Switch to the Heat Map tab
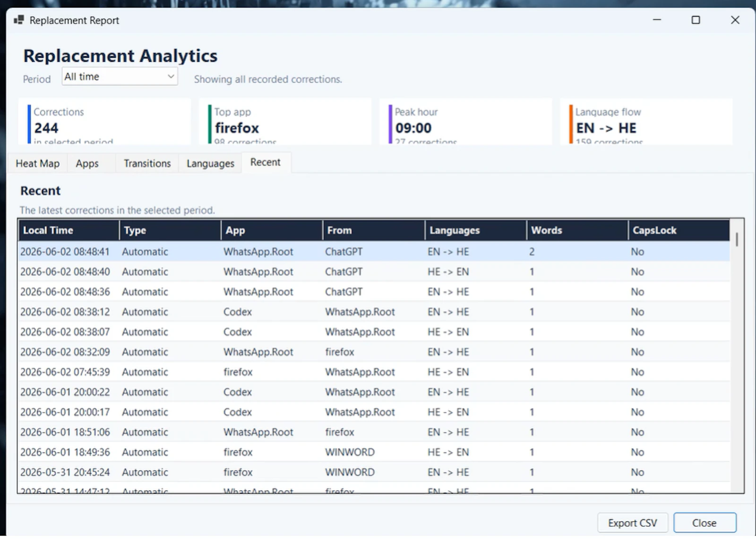This screenshot has height=546, width=756. (x=37, y=163)
